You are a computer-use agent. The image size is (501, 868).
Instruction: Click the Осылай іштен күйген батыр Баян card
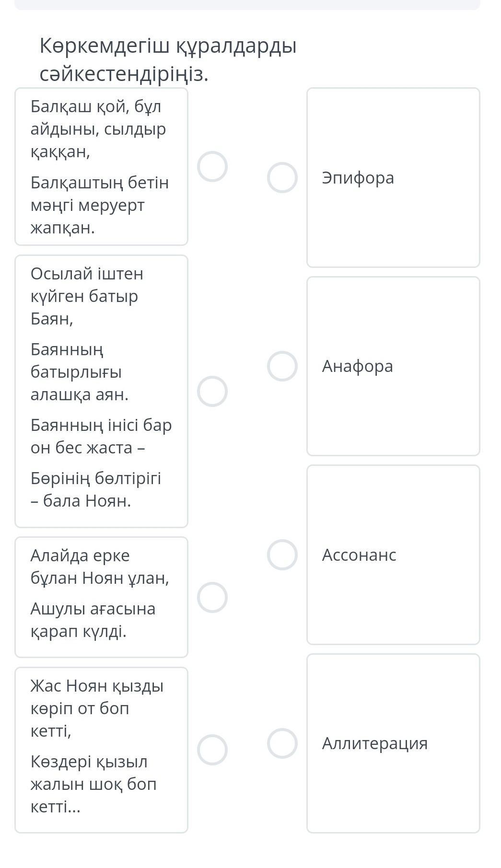pyautogui.click(x=101, y=391)
